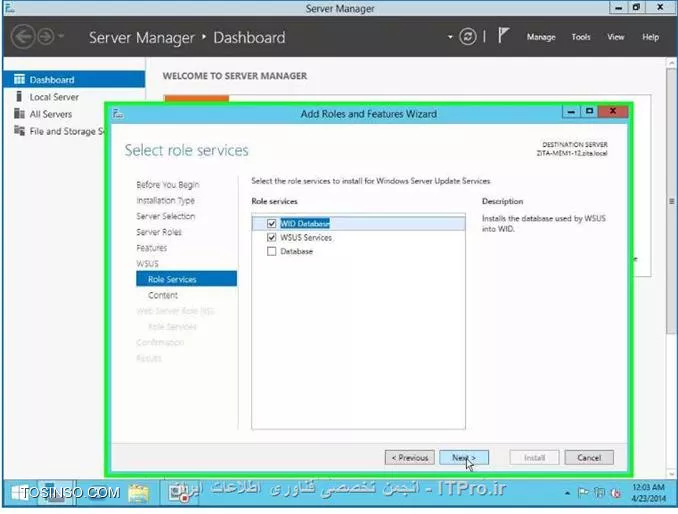Click the refresh icon in header

(x=467, y=37)
